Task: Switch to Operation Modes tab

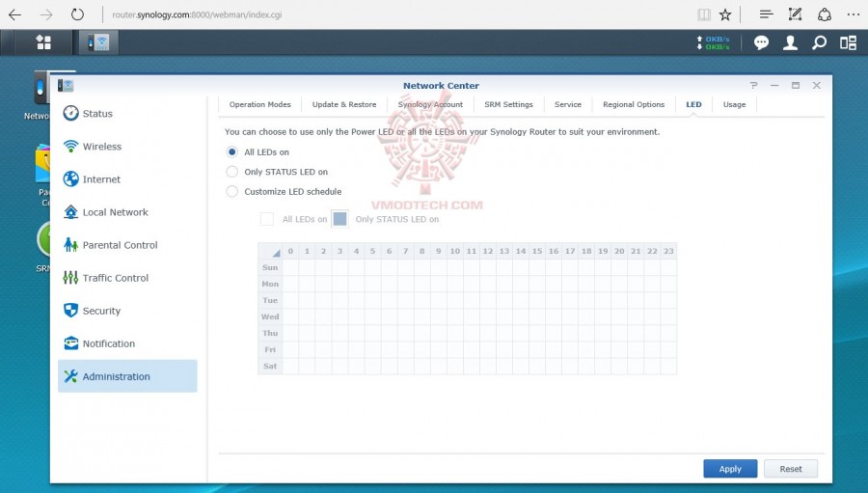Action: click(x=259, y=104)
